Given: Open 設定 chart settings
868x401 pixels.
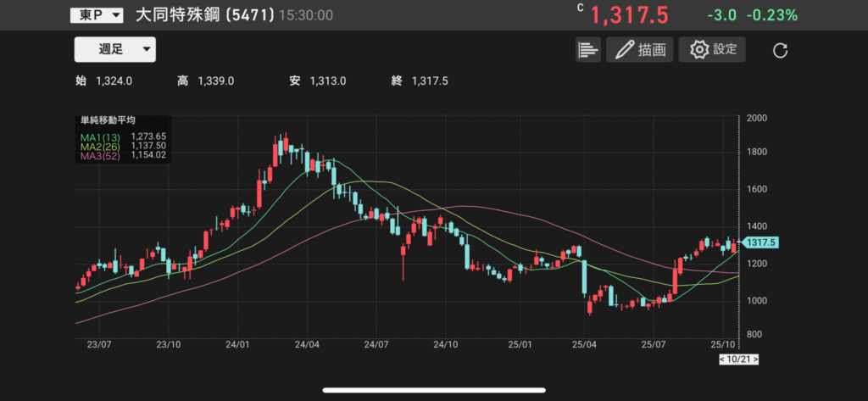Looking at the screenshot, I should click(712, 50).
